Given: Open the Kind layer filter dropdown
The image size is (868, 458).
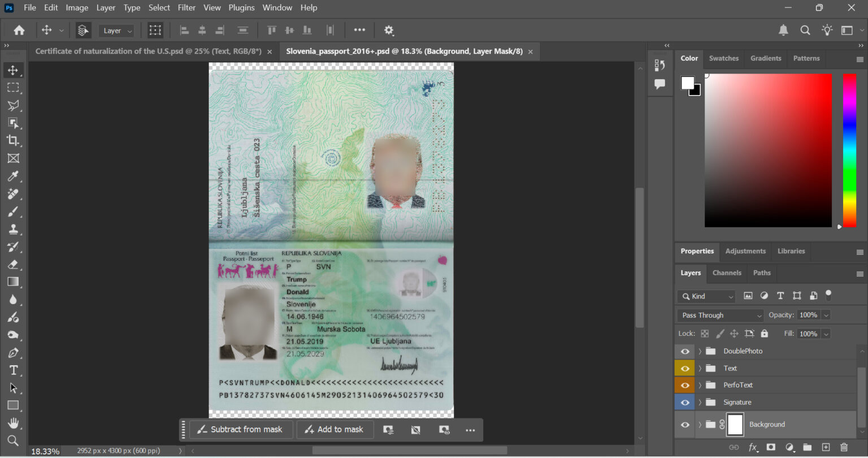Looking at the screenshot, I should pos(706,296).
